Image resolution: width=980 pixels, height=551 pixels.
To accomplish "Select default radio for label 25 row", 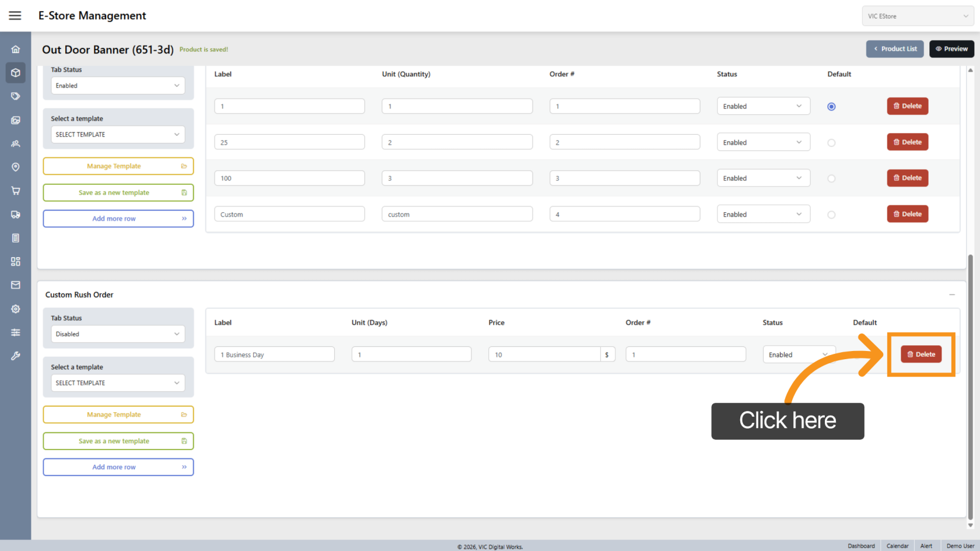I will [831, 143].
